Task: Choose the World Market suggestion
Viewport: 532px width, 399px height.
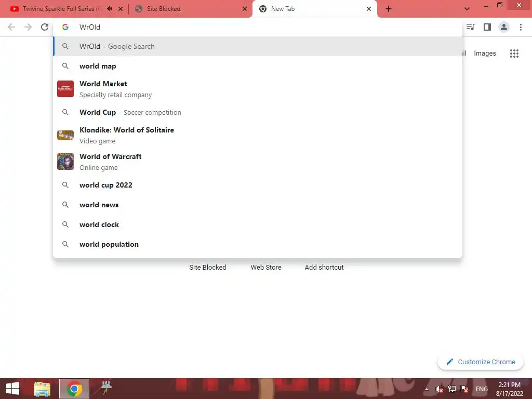Action: click(258, 89)
